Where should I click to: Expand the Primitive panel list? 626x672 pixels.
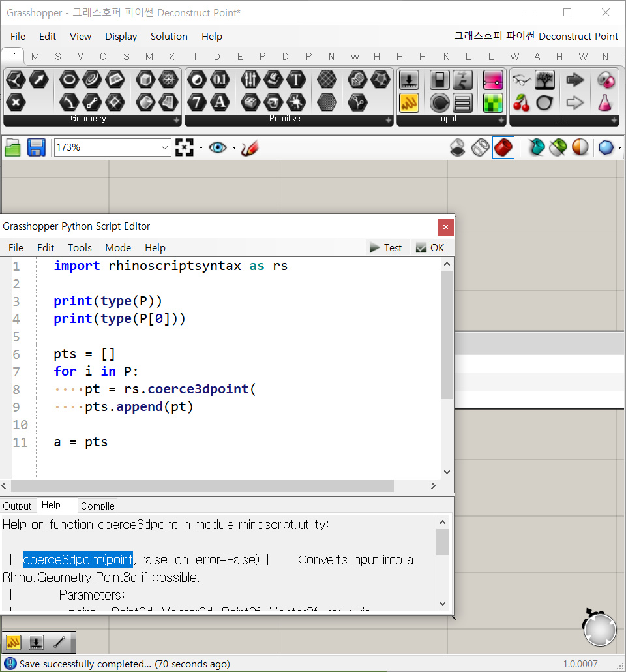[388, 121]
